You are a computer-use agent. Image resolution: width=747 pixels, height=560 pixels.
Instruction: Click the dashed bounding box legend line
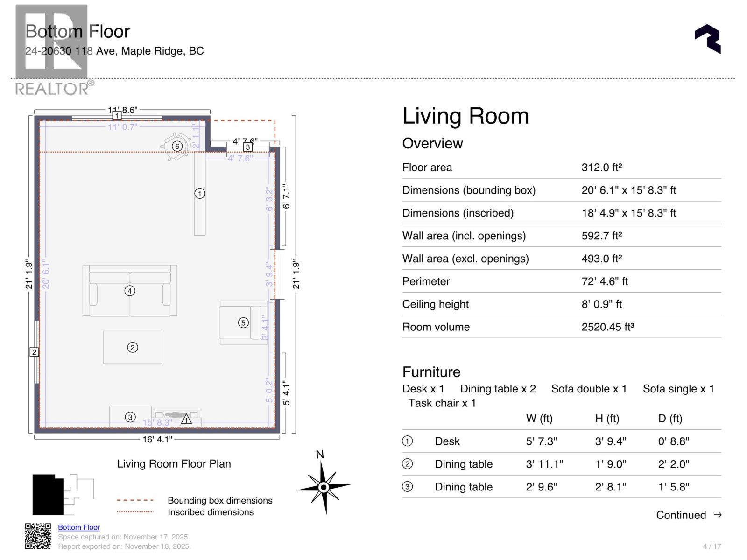point(135,500)
